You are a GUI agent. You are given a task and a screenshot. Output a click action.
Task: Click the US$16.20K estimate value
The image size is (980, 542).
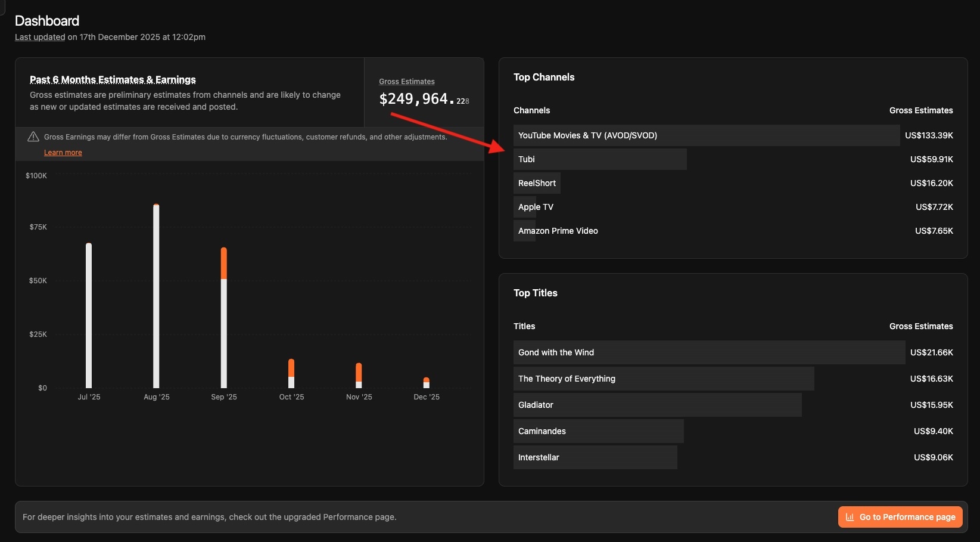coord(932,183)
